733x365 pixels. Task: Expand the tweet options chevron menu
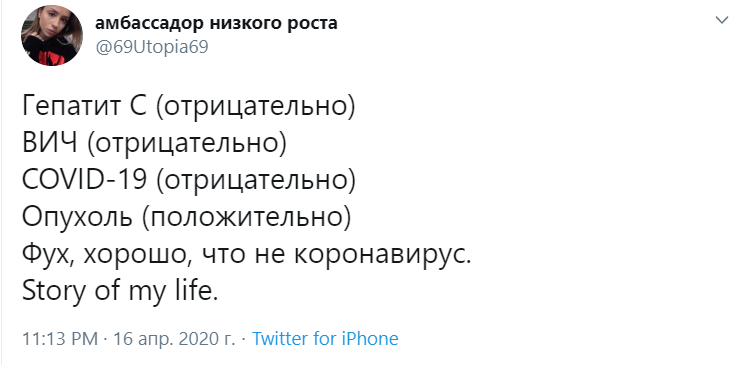pos(721,20)
